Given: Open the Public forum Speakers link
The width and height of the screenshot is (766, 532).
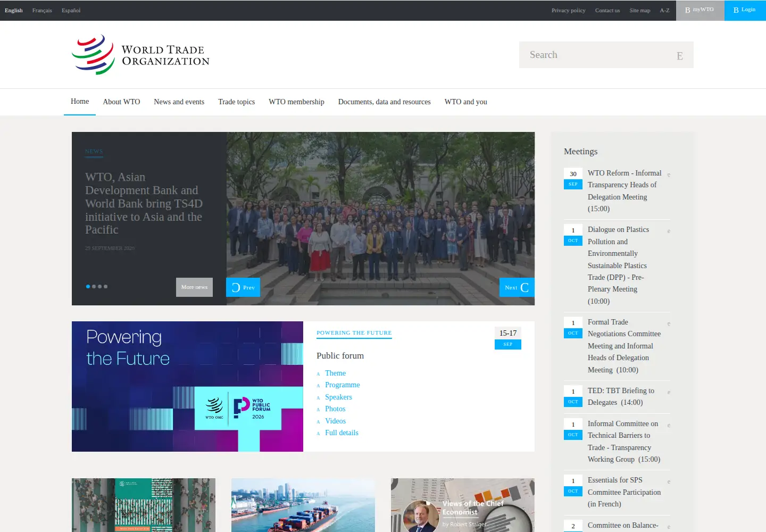Looking at the screenshot, I should coord(338,397).
